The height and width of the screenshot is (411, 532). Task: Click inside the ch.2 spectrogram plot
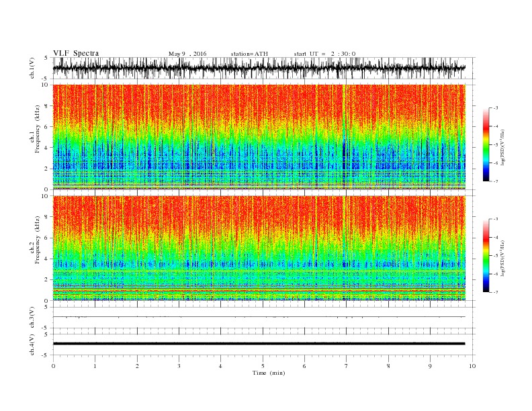(259, 248)
